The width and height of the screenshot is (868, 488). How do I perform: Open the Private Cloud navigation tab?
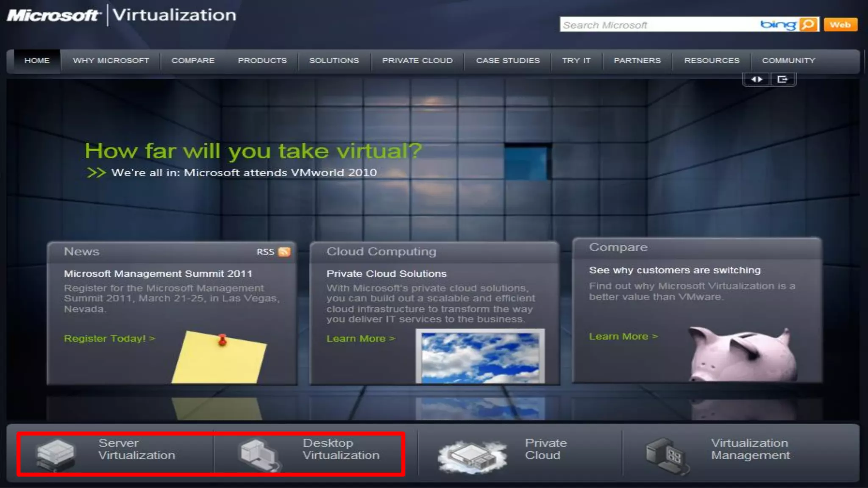point(417,61)
